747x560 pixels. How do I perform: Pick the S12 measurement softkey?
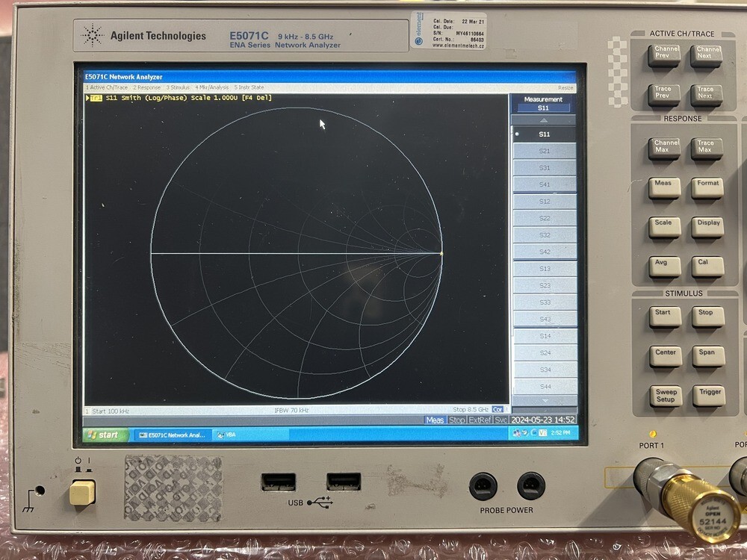pyautogui.click(x=545, y=202)
